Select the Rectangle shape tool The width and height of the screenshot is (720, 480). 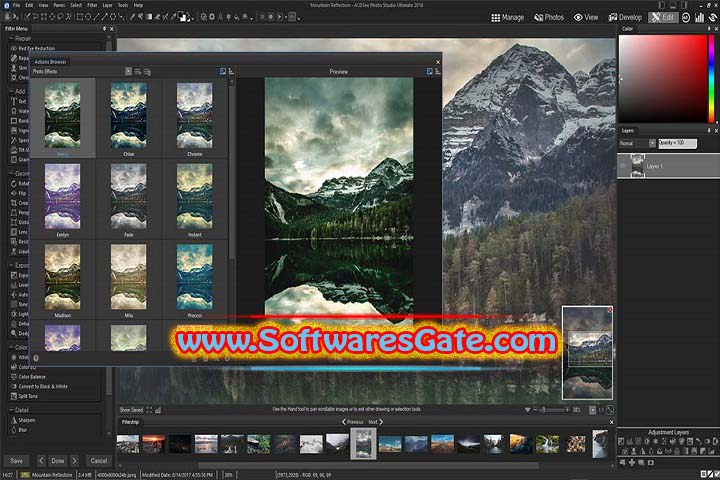(x=79, y=17)
